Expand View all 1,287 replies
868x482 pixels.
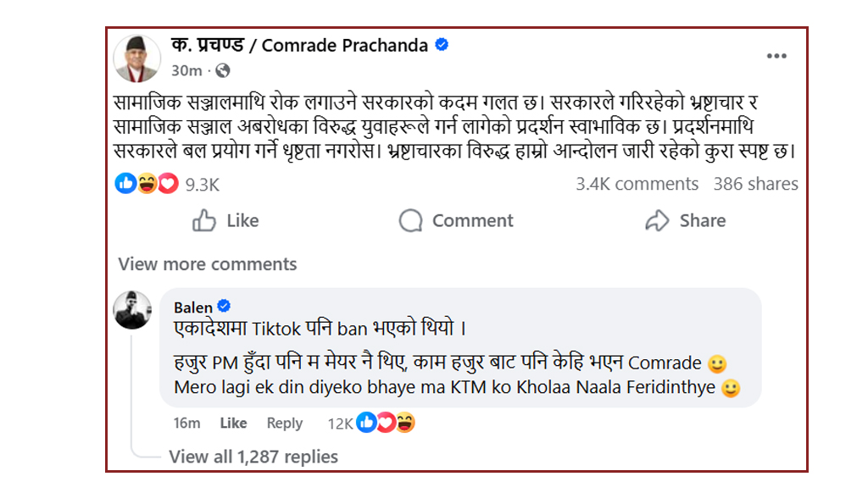point(253,457)
